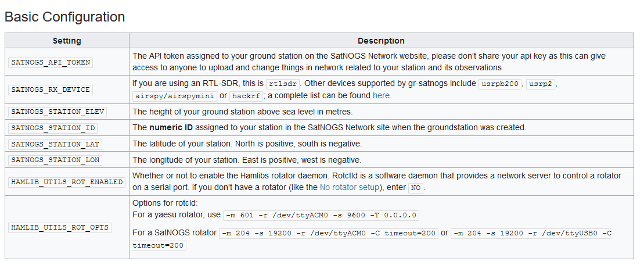Screen dimensions: 644x265
Task: Select the SATNOGS_API_TOKEN setting name
Action: [51, 62]
